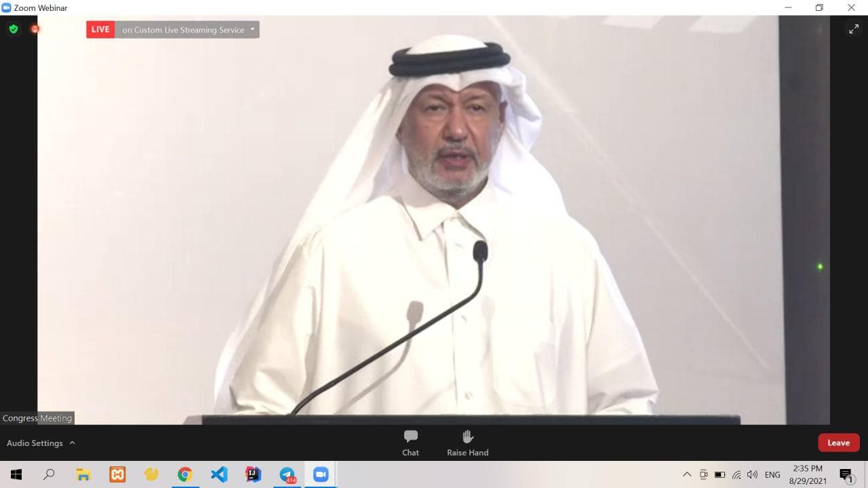This screenshot has width=868, height=488.
Task: Open the volume control in system tray
Action: point(752,474)
